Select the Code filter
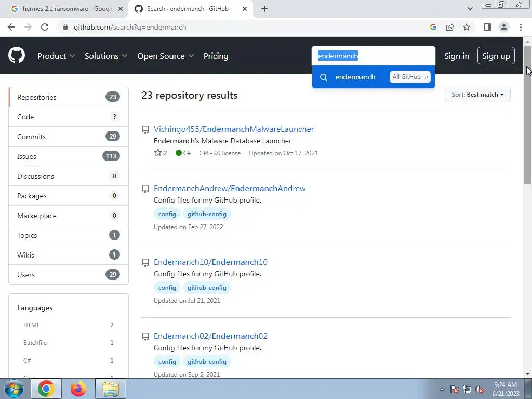Screen dimensions: 532x399 69,117
